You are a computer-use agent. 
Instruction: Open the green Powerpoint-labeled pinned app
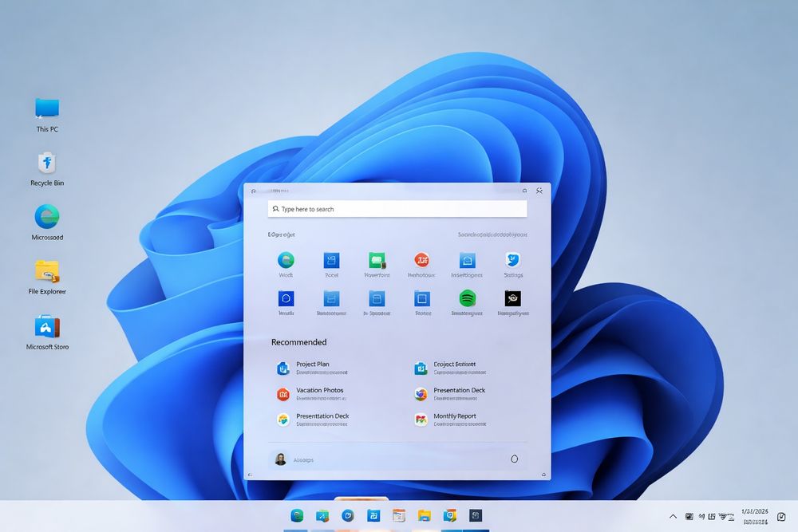[377, 265]
